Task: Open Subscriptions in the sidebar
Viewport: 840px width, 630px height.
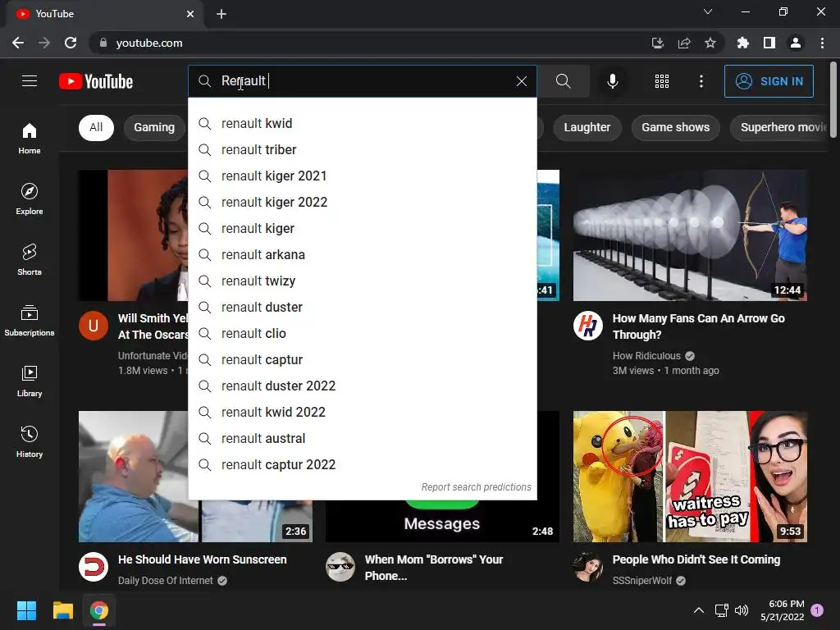Action: pyautogui.click(x=30, y=321)
